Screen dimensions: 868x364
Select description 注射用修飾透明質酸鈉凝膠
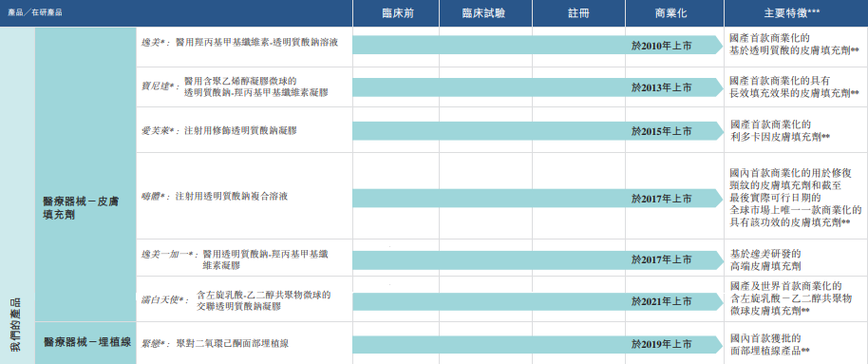tap(241, 131)
